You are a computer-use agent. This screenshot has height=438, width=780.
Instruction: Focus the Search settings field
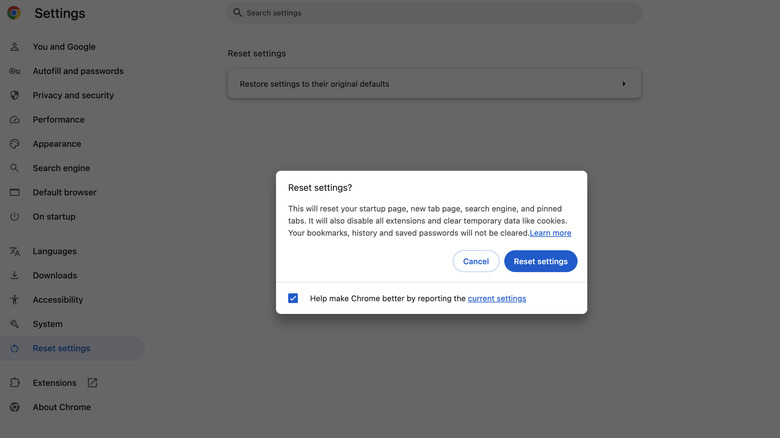[434, 12]
